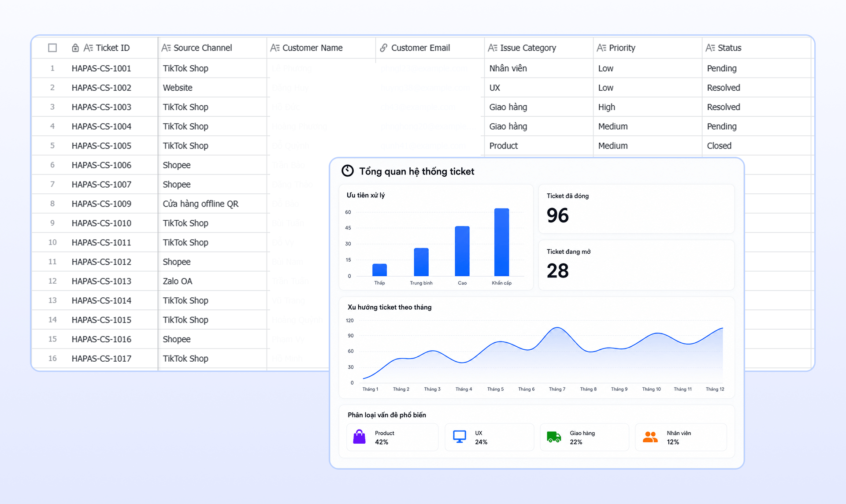Select the purple shopping bag Product icon
The image size is (846, 504).
360,437
